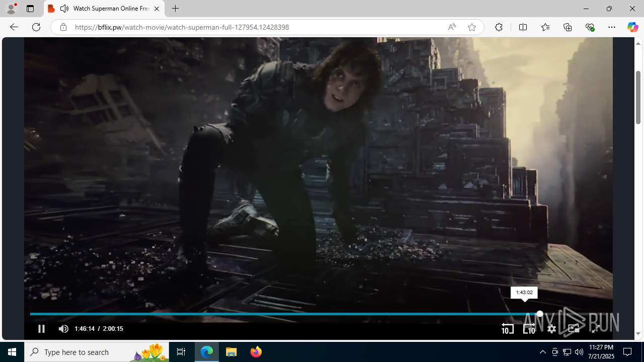Screen dimensions: 644x362
Task: Show hidden system tray icons
Action: tap(542, 352)
